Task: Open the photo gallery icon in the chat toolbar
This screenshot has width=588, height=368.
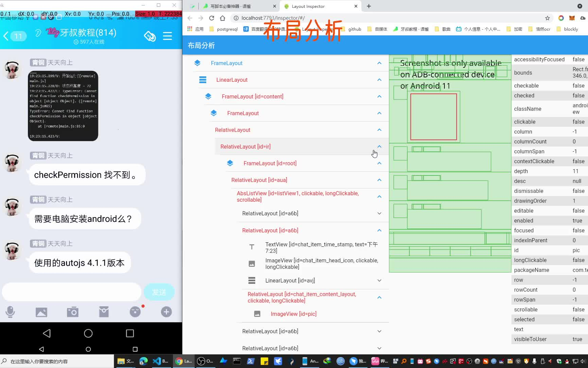Action: click(x=41, y=312)
